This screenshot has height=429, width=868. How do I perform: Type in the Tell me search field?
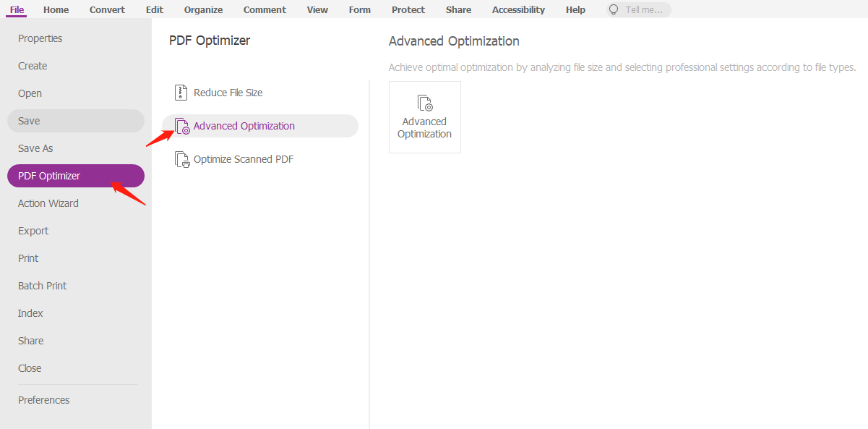click(x=645, y=10)
